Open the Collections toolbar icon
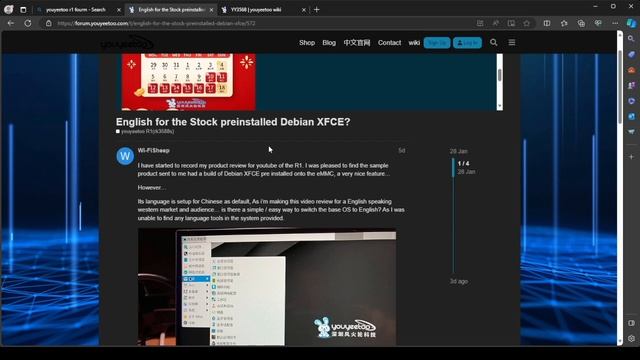 click(581, 23)
